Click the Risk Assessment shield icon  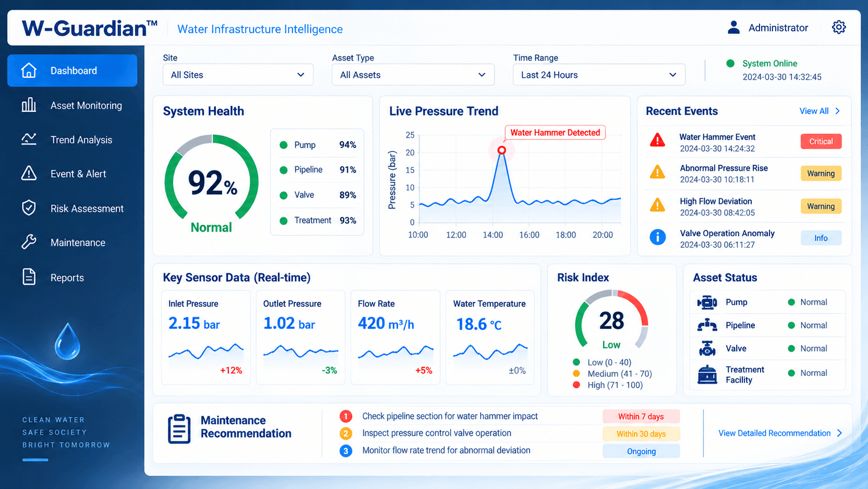(x=29, y=208)
